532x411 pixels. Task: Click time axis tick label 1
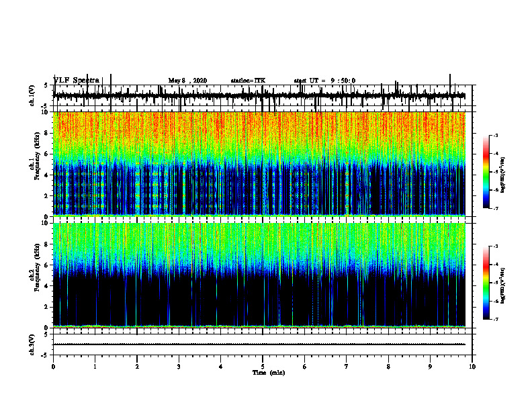(x=95, y=367)
